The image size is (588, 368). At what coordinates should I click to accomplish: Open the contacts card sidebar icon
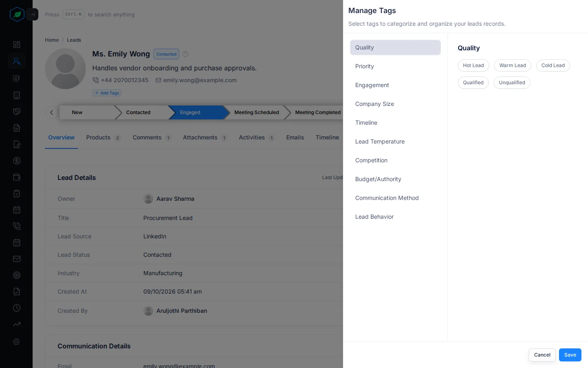[17, 78]
